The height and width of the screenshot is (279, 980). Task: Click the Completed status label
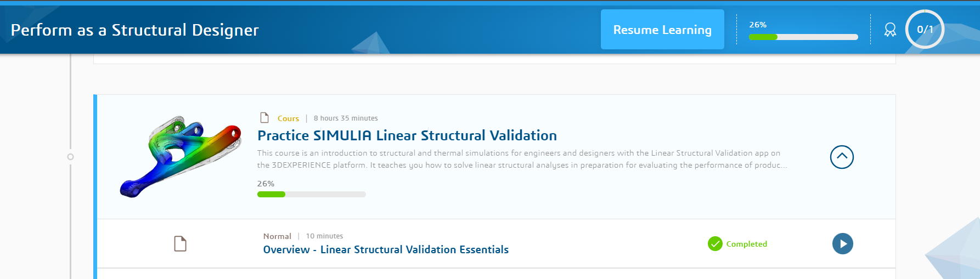746,244
